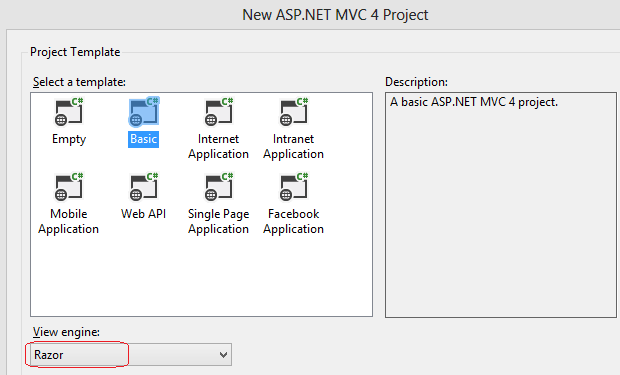Select the Empty template icon
Viewport: 620px width, 375px height.
point(69,112)
